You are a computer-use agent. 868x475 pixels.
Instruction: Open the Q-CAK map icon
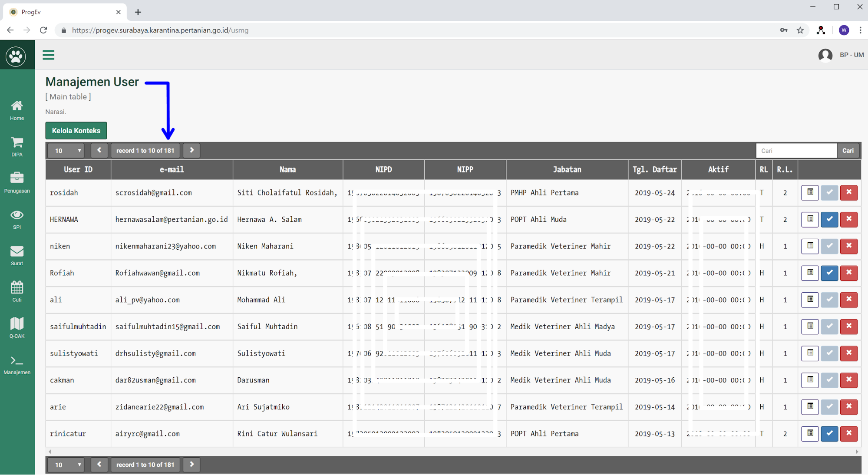17,328
